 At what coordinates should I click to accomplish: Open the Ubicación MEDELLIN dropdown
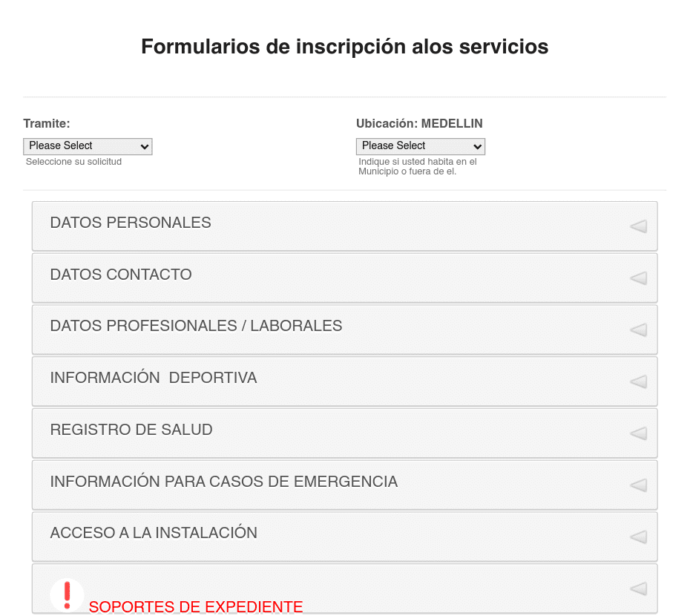pos(420,146)
